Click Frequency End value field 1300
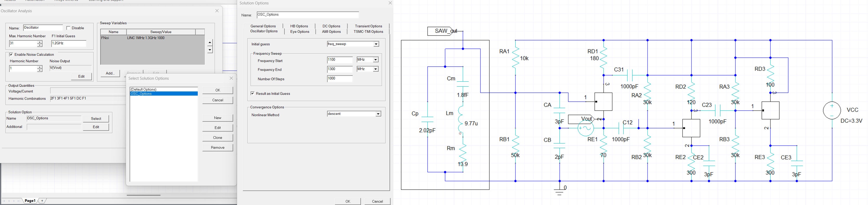 pyautogui.click(x=340, y=69)
